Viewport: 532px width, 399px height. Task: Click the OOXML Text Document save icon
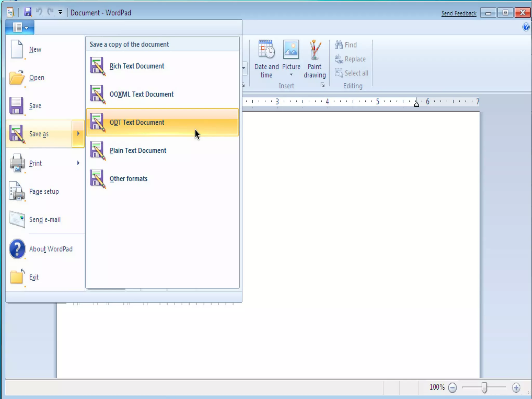[x=98, y=94]
